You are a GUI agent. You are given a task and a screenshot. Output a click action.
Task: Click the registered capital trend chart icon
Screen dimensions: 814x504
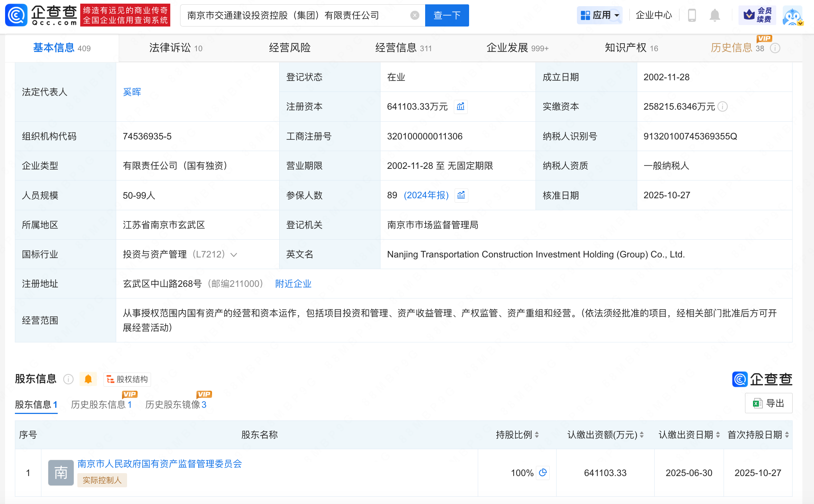tap(460, 106)
